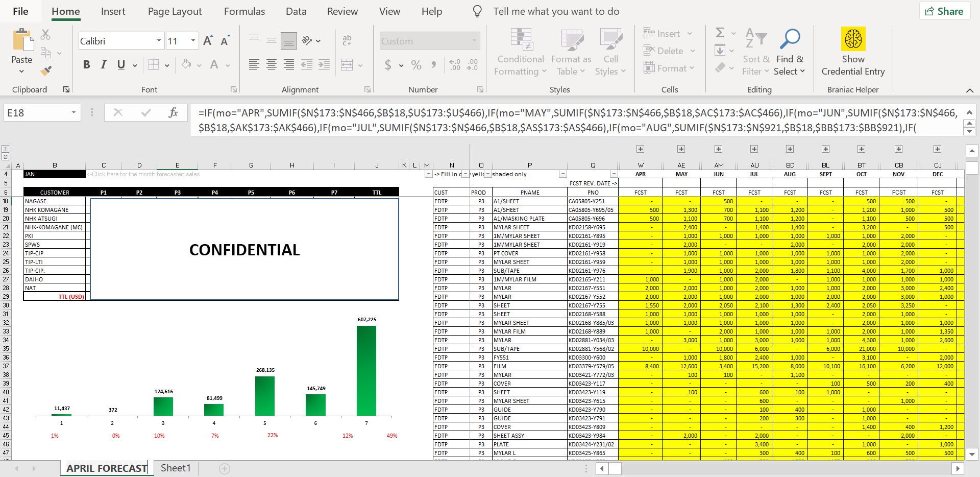The image size is (980, 477).
Task: Select the Format Painter brush
Action: point(46,70)
